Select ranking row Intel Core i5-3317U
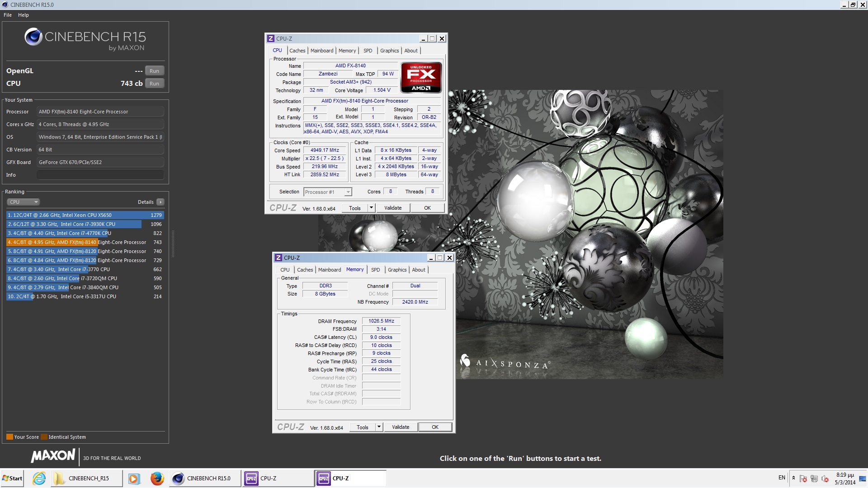This screenshot has height=488, width=868. (x=85, y=296)
